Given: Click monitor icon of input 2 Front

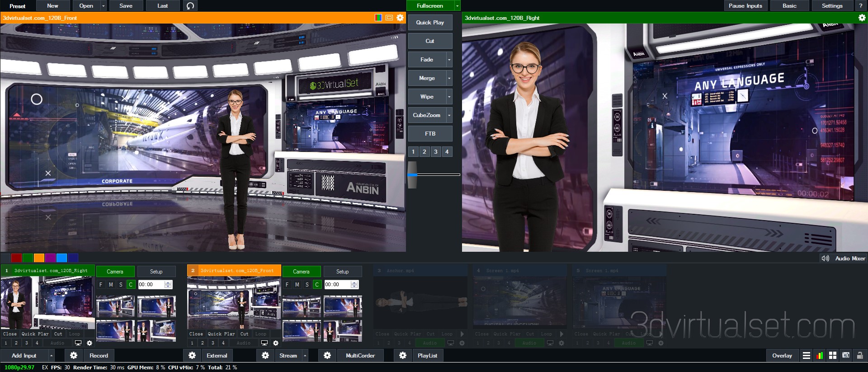Looking at the screenshot, I should pyautogui.click(x=264, y=343).
